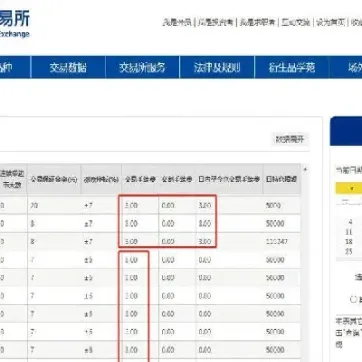Select day 11 in the calendar
Screen dimensions: 362x362
(x=349, y=232)
